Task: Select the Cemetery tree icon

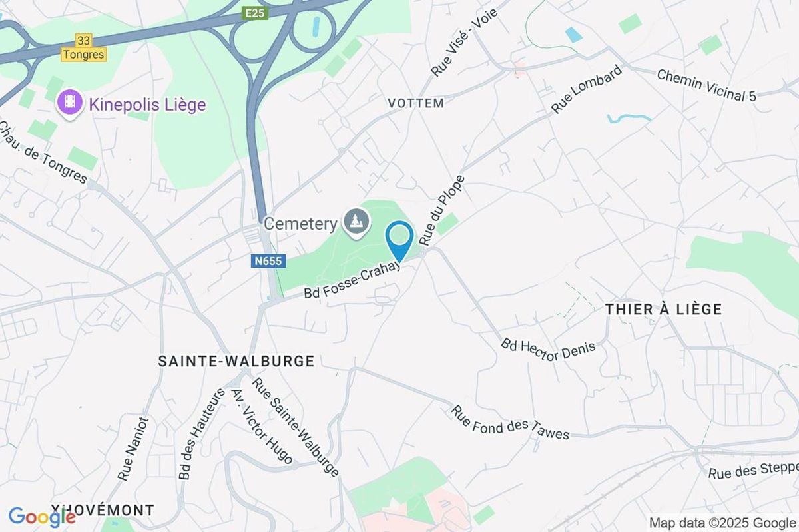Action: click(x=357, y=222)
